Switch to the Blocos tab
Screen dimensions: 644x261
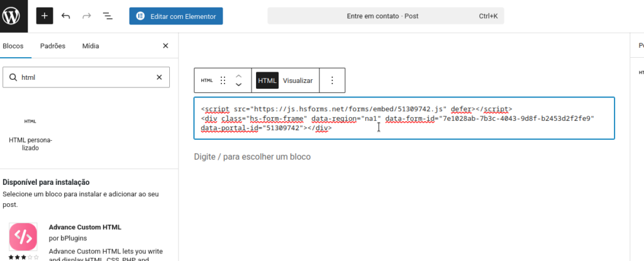(x=13, y=46)
